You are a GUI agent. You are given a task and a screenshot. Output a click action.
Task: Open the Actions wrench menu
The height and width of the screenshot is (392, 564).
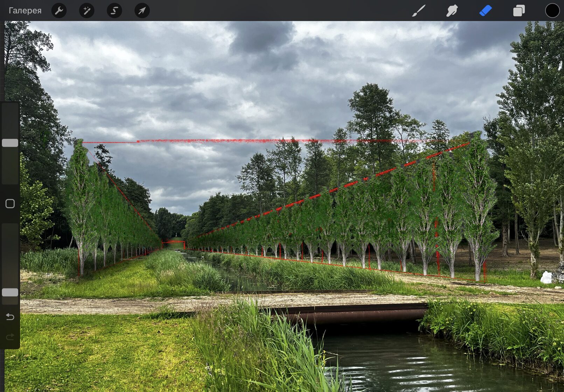click(59, 10)
